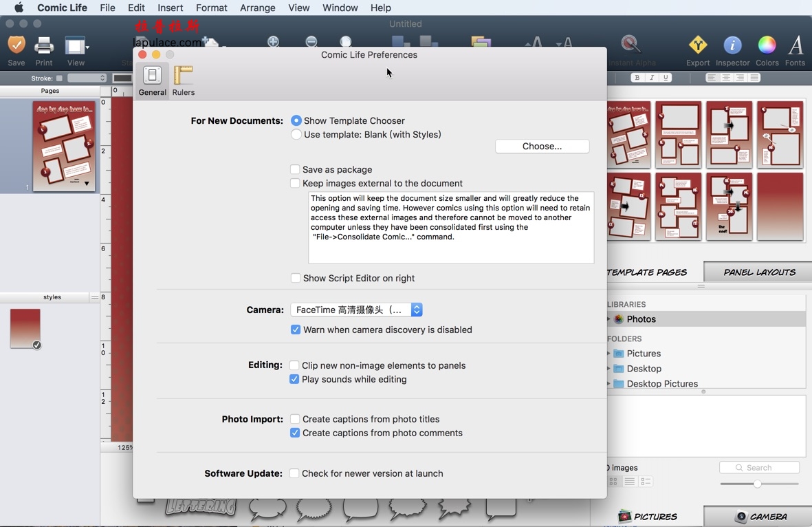Click the Export toolbar icon
The image size is (812, 527).
(x=698, y=51)
